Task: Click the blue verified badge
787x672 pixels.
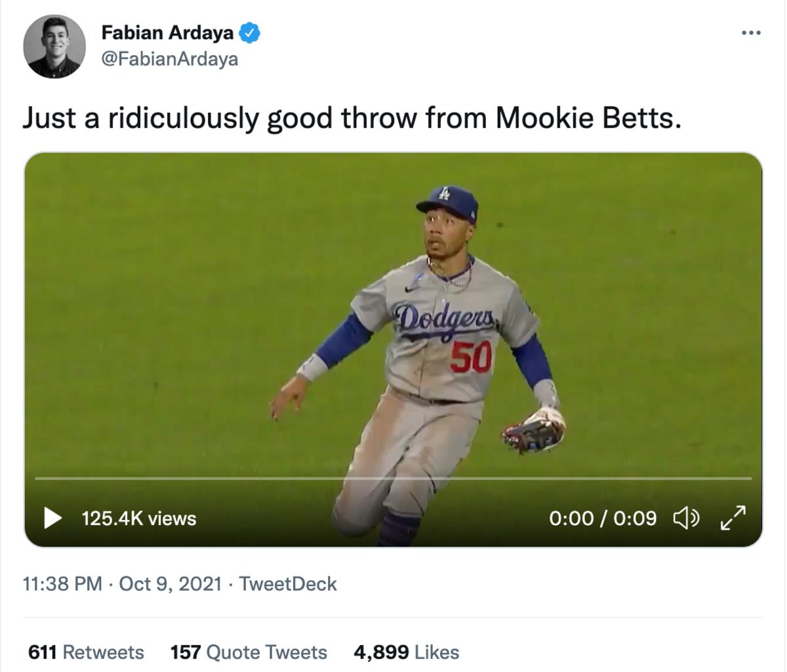Action: (x=250, y=32)
